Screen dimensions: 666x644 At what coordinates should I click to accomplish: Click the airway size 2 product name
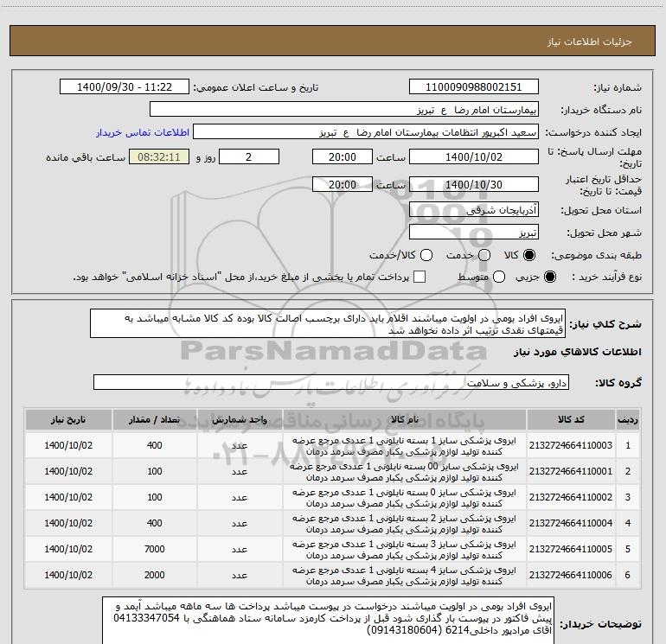click(x=405, y=524)
